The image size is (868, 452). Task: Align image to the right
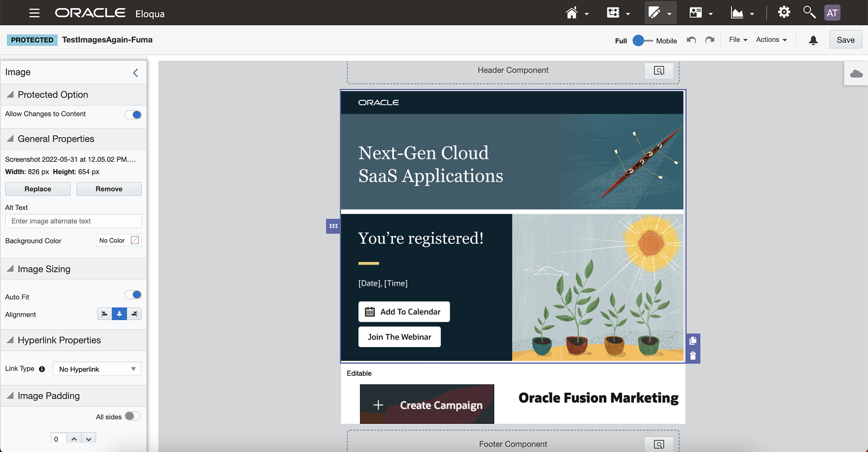pos(134,314)
